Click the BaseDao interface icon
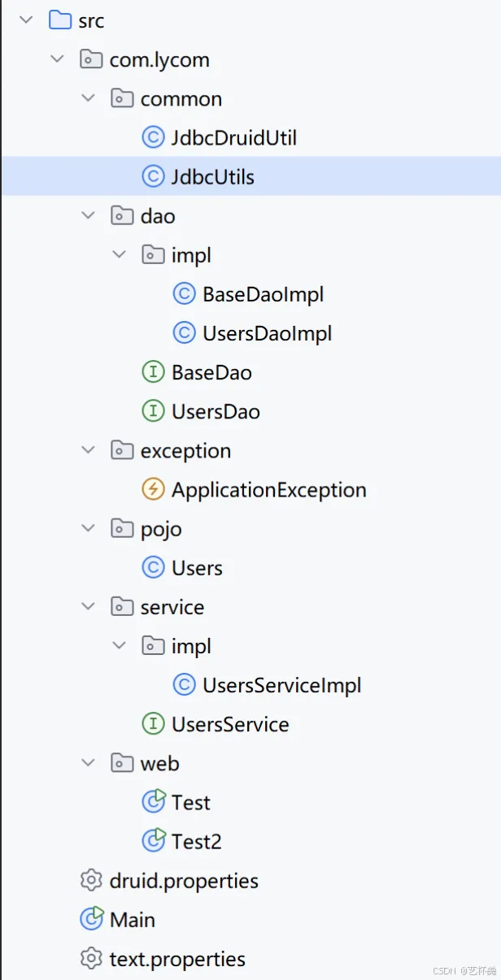 tap(153, 372)
